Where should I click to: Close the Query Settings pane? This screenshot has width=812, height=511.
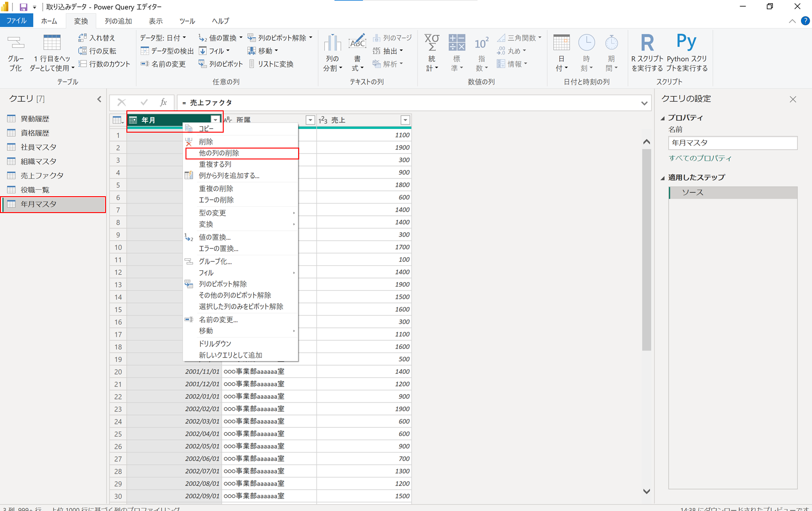click(793, 99)
